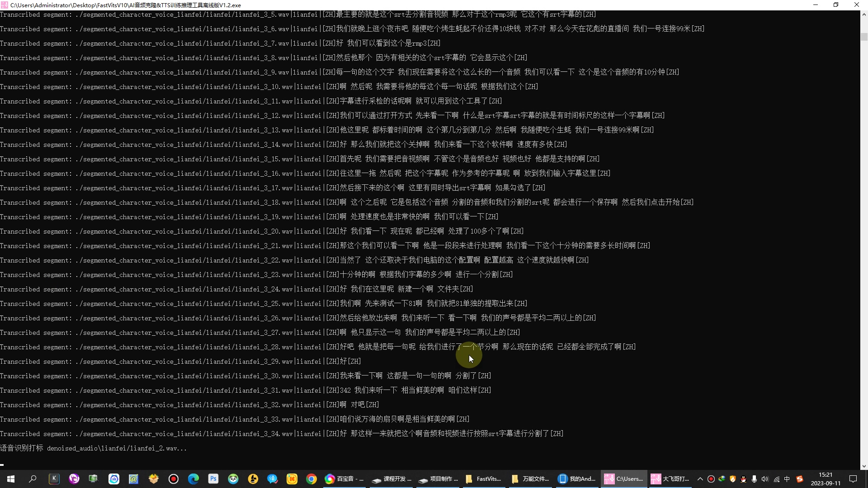868x488 pixels.
Task: Toggle the volume speaker tray icon
Action: pyautogui.click(x=765, y=479)
